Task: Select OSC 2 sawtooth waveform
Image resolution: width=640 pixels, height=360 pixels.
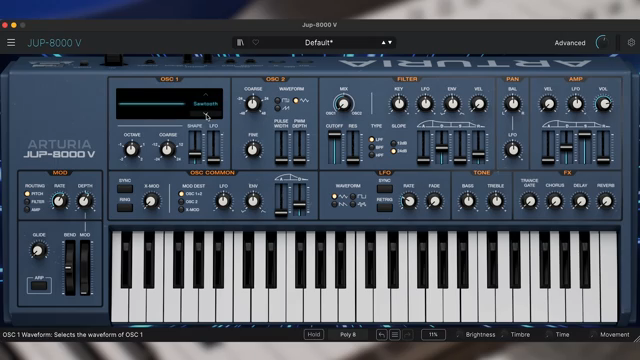Action: (x=278, y=108)
